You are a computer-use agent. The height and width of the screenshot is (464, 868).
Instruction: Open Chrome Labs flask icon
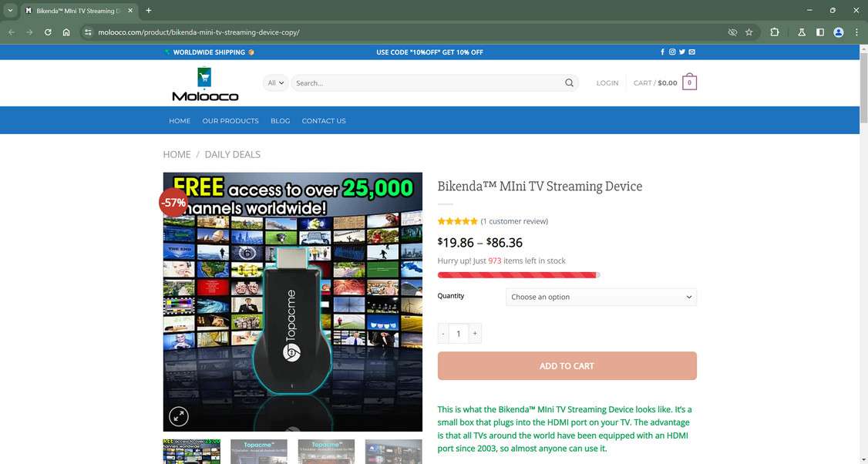click(x=802, y=32)
